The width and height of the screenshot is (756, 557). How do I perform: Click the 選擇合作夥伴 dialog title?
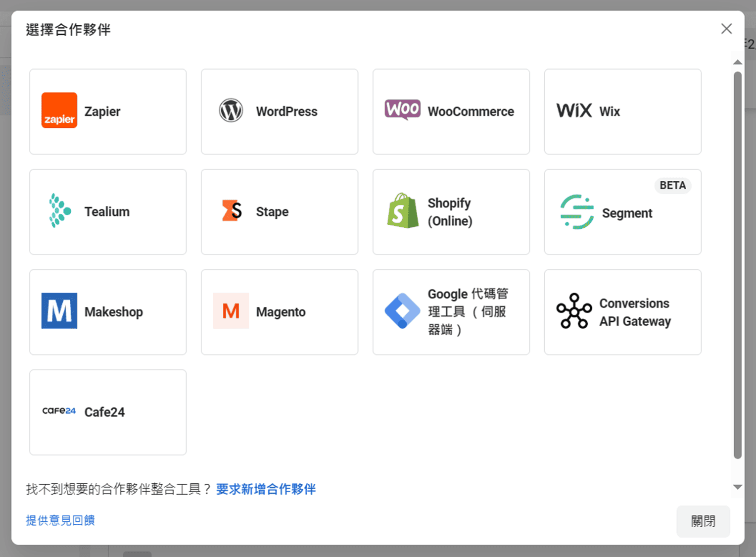point(68,30)
